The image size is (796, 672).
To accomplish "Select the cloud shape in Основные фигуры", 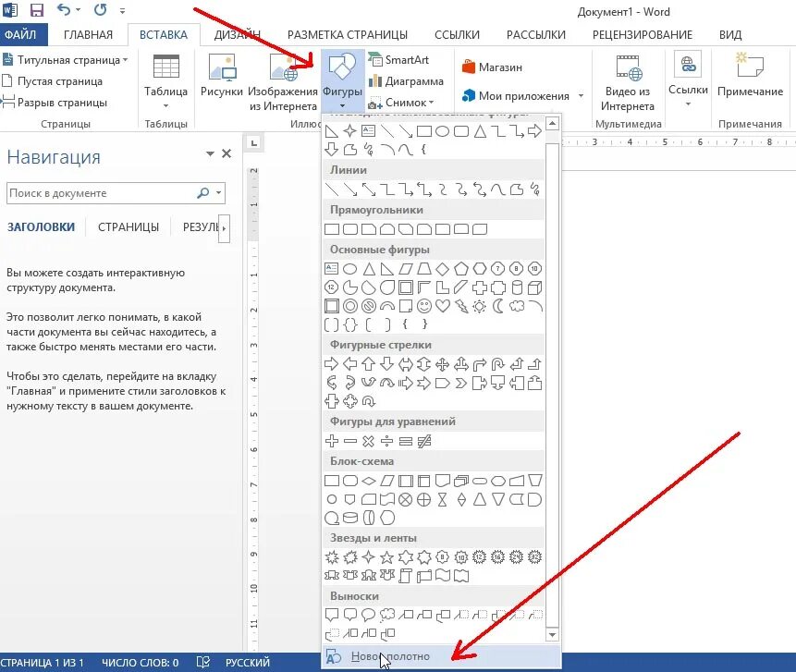I will pyautogui.click(x=516, y=306).
